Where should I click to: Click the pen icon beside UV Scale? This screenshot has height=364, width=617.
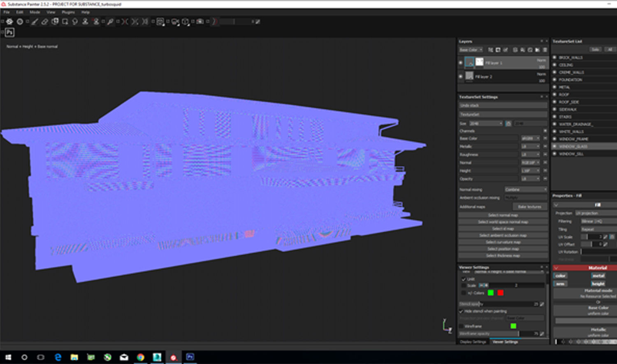[x=605, y=237]
